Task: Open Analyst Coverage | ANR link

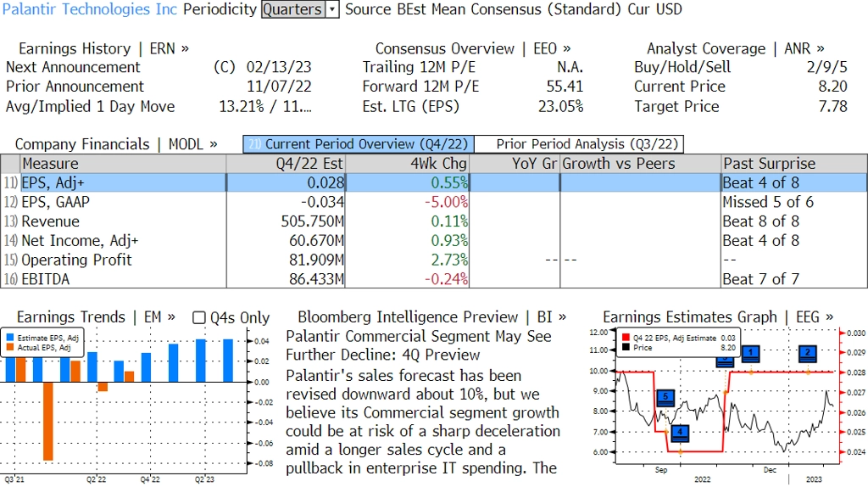Action: click(x=735, y=48)
